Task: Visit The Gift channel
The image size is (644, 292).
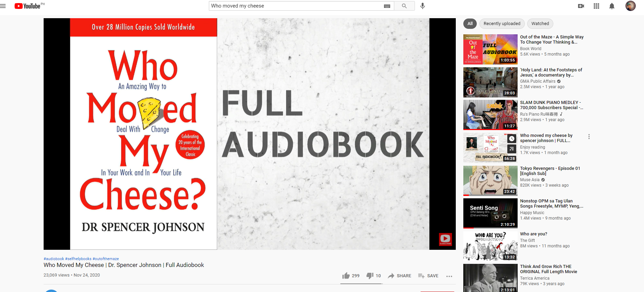Action: 527,241
